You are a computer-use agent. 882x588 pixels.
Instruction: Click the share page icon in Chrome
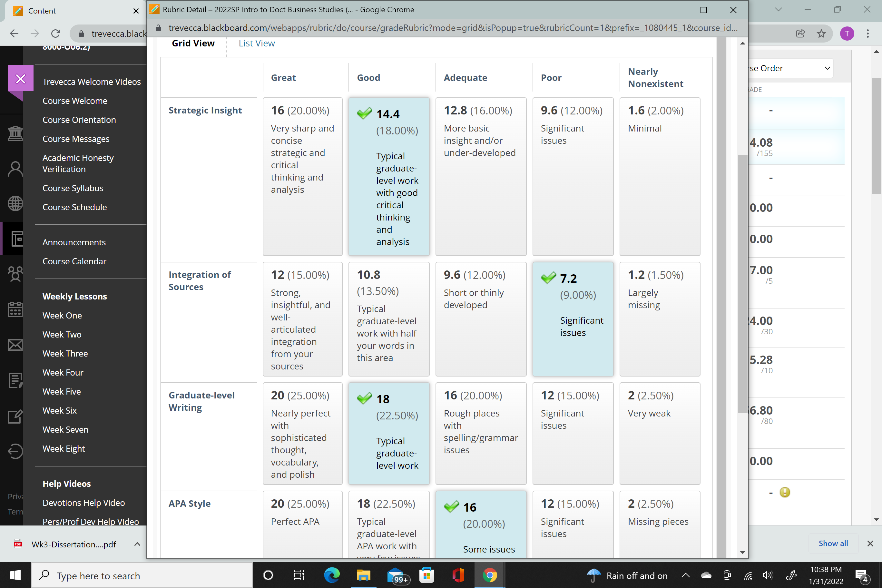tap(800, 34)
